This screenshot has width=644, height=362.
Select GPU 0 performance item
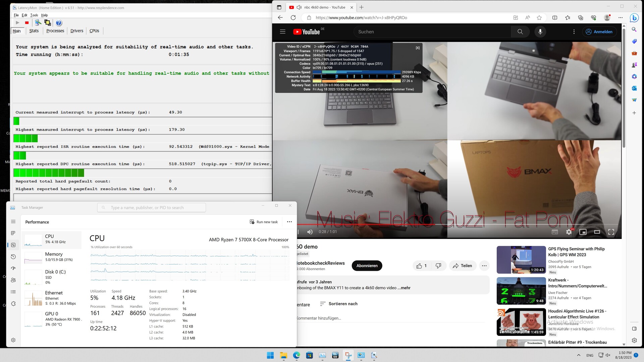pyautogui.click(x=52, y=319)
